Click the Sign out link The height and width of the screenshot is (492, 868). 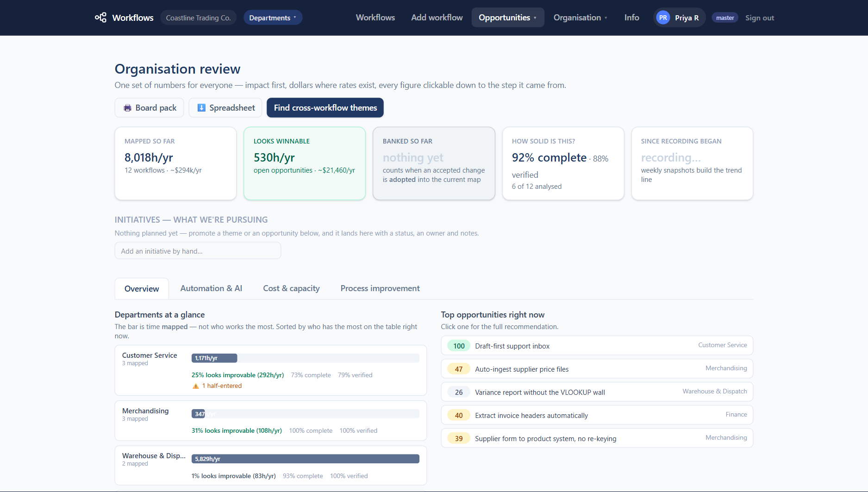tap(759, 18)
